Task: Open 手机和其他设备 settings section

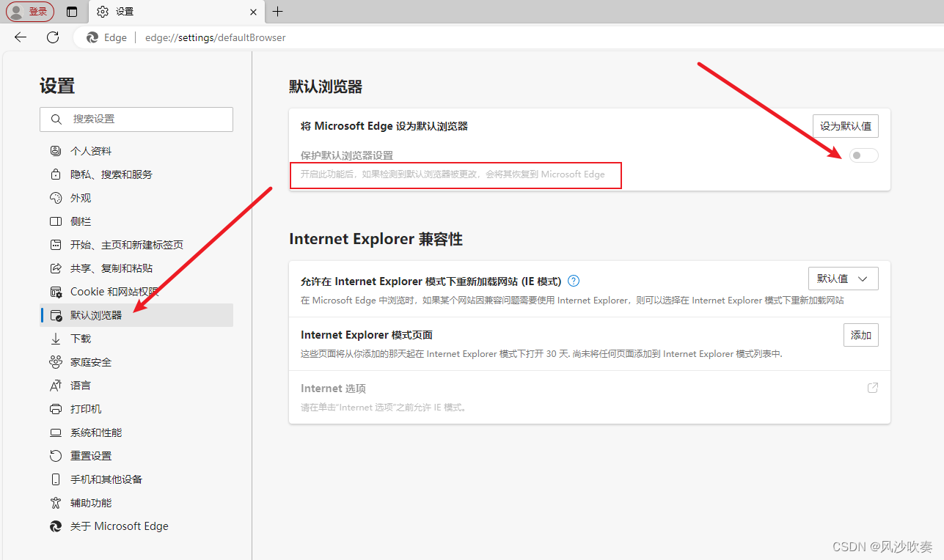Action: pyautogui.click(x=136, y=479)
